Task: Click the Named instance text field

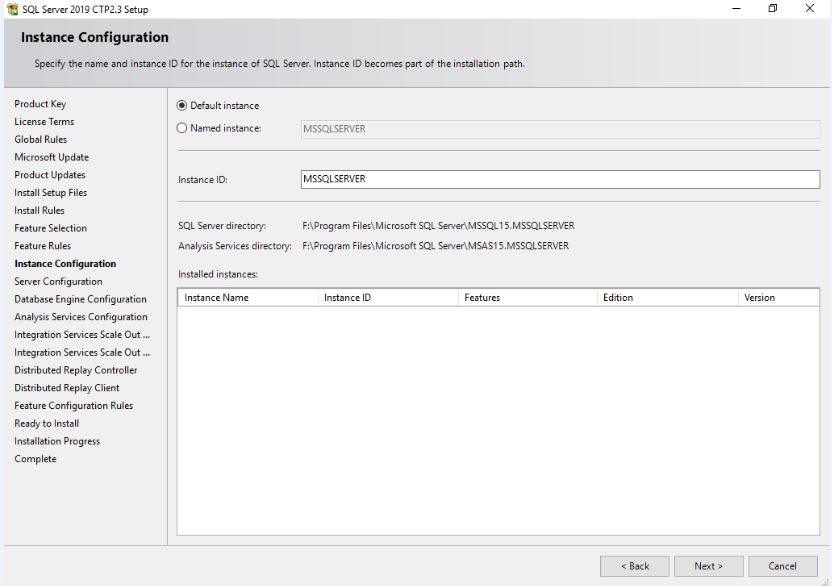Action: [560, 129]
